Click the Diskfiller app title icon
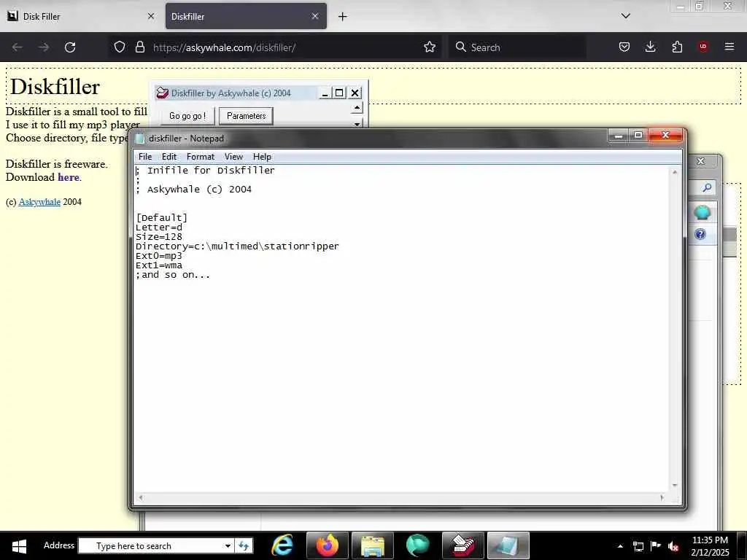Screen dimensions: 747x560 pos(163,93)
